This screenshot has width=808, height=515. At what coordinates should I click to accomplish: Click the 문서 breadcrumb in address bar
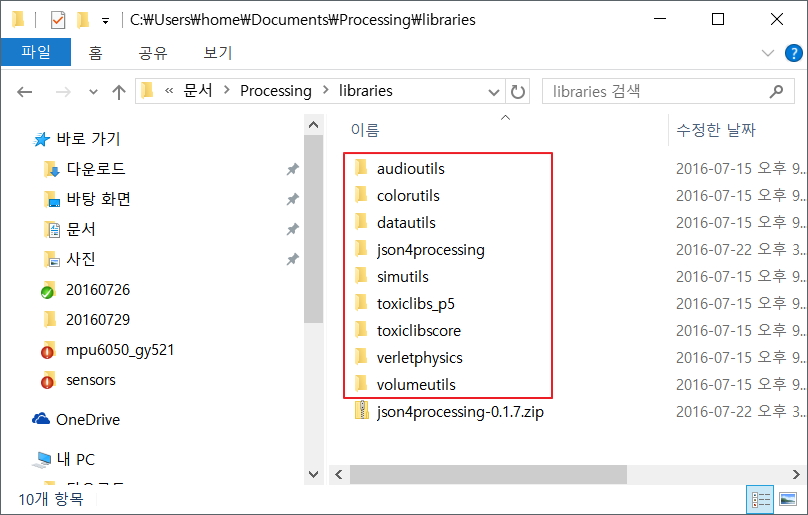(x=198, y=91)
